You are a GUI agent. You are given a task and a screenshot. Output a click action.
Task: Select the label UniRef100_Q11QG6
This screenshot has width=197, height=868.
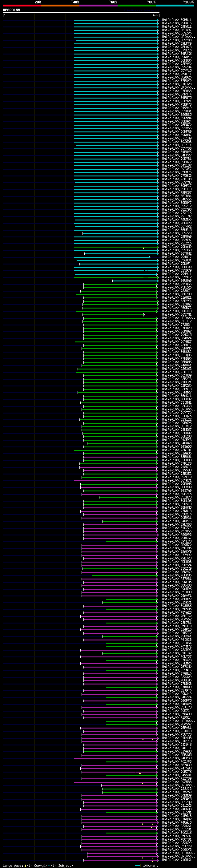pyautogui.click(x=176, y=284)
